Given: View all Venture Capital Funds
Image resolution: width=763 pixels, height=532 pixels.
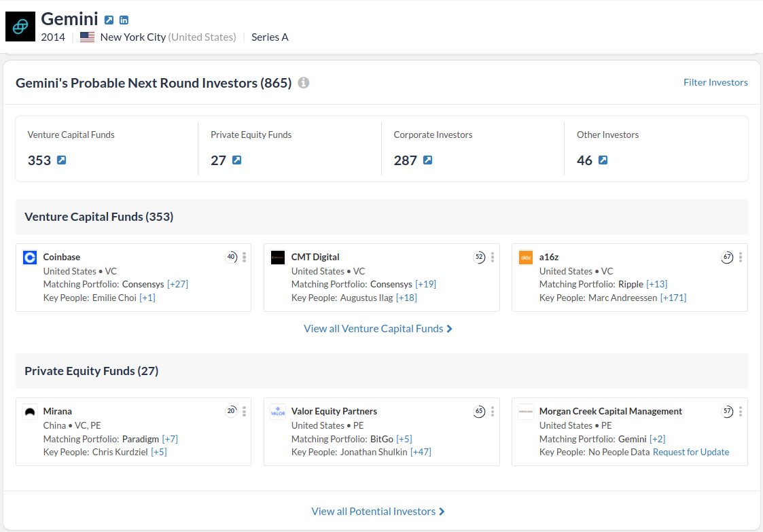Looking at the screenshot, I should [378, 329].
